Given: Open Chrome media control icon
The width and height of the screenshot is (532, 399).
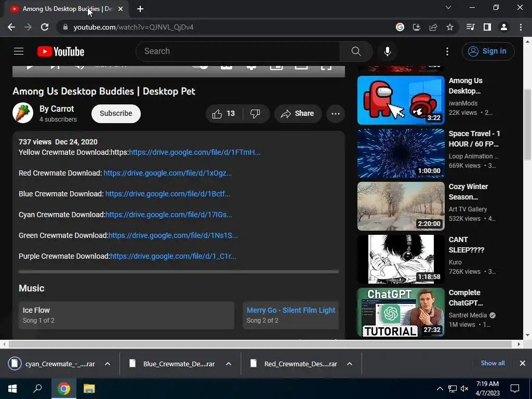Looking at the screenshot, I should pos(470,27).
